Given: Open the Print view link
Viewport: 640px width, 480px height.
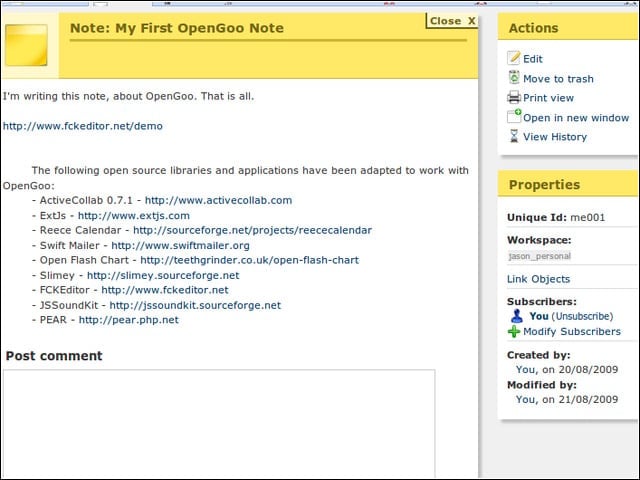Looking at the screenshot, I should 548,98.
